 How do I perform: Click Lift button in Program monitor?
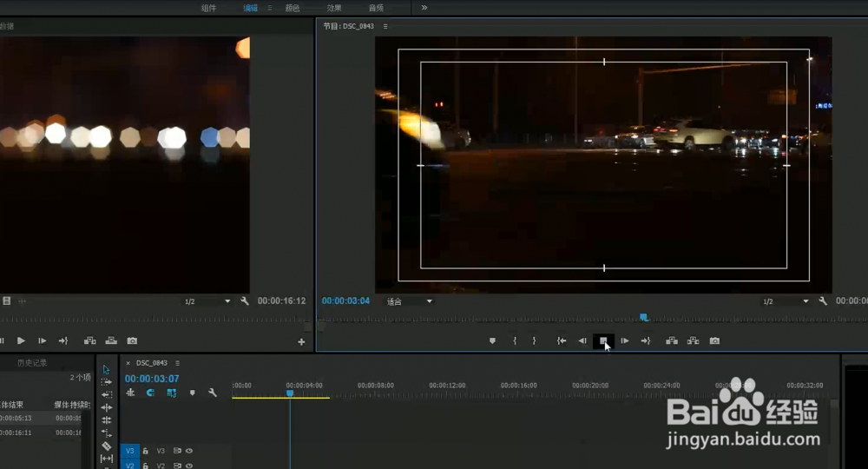(672, 341)
